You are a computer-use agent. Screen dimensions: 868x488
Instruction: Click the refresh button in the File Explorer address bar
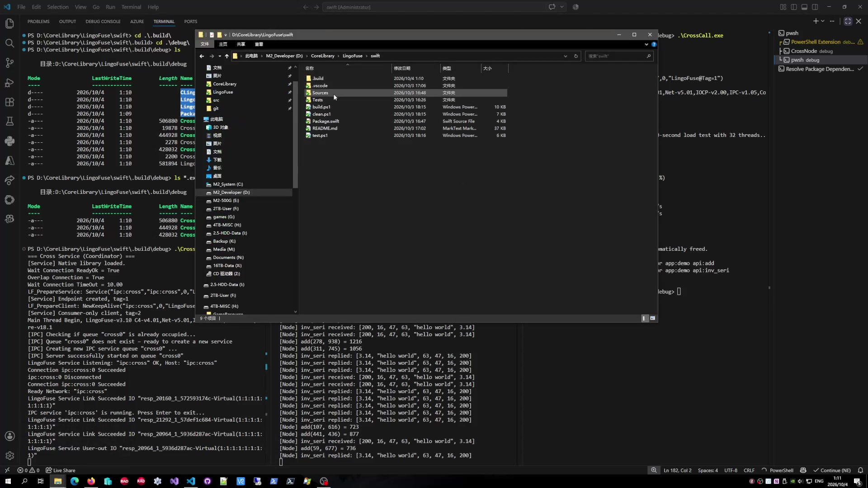tap(576, 56)
